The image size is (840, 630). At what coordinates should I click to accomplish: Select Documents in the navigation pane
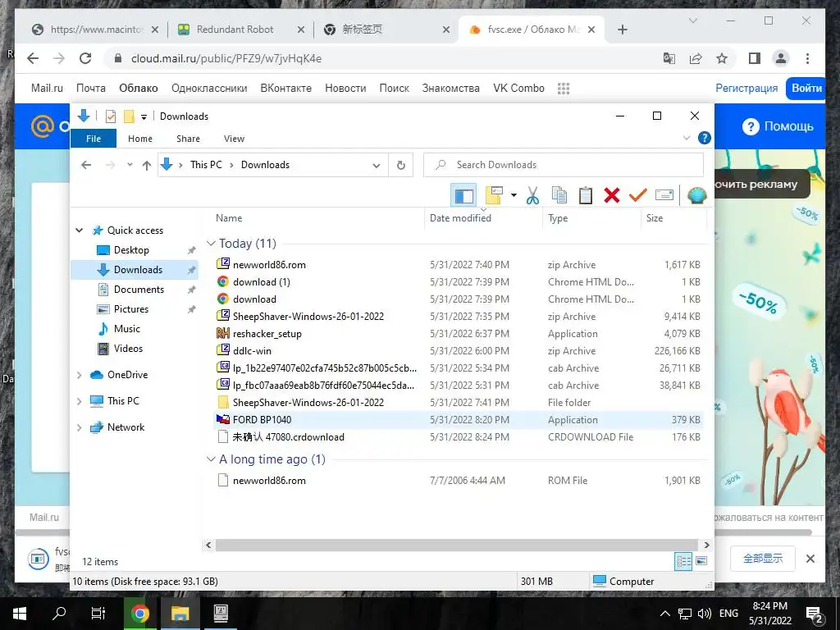(x=139, y=290)
